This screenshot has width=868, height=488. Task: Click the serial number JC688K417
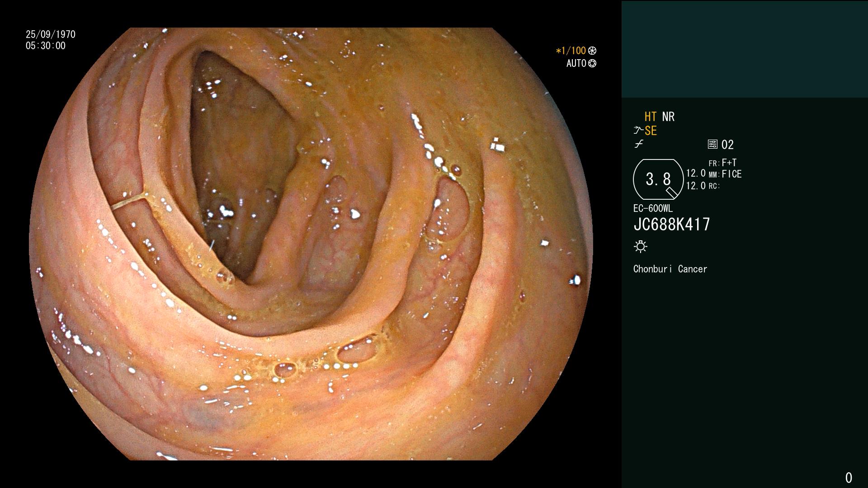(x=672, y=225)
